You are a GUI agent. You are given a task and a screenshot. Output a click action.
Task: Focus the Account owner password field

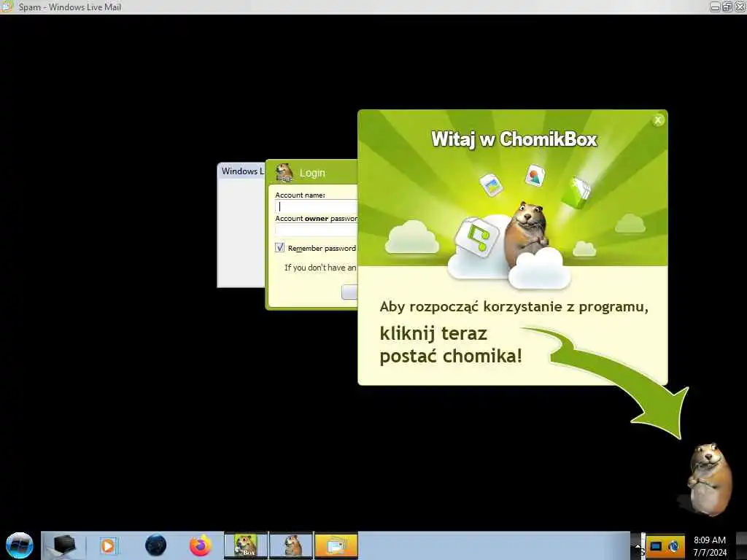[316, 230]
